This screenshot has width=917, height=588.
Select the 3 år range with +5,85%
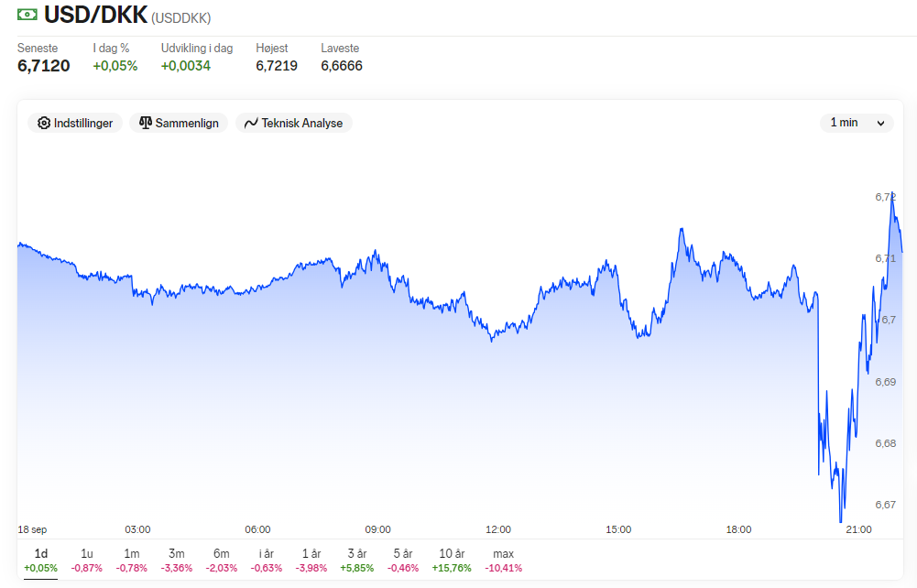click(x=356, y=560)
